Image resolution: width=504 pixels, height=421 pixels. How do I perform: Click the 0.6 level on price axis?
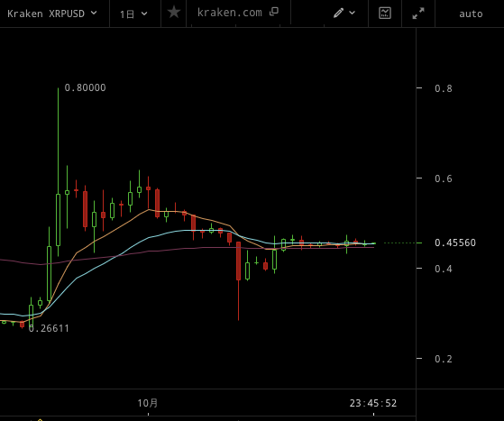[444, 178]
